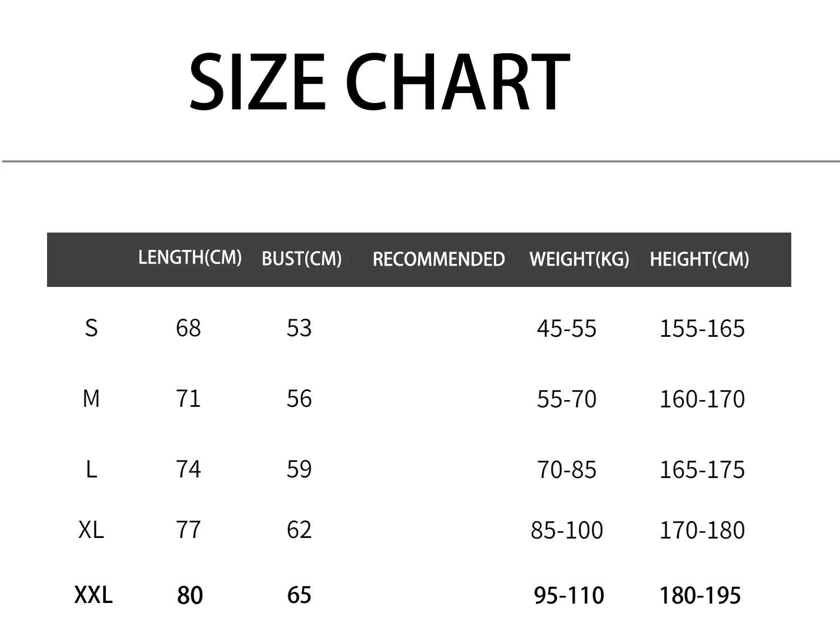This screenshot has width=840, height=631.
Task: Click the RECOMMENDED header label
Action: tap(438, 259)
